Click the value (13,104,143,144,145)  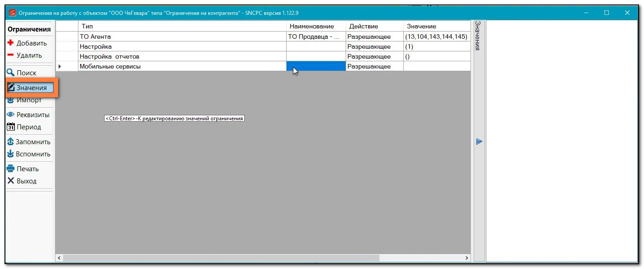tap(437, 36)
